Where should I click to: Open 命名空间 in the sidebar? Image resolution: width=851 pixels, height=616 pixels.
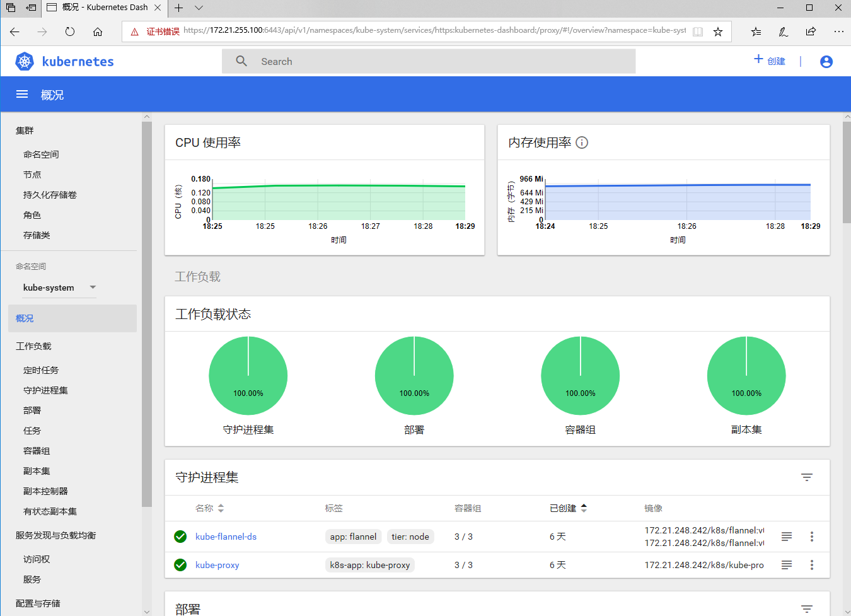(x=41, y=154)
